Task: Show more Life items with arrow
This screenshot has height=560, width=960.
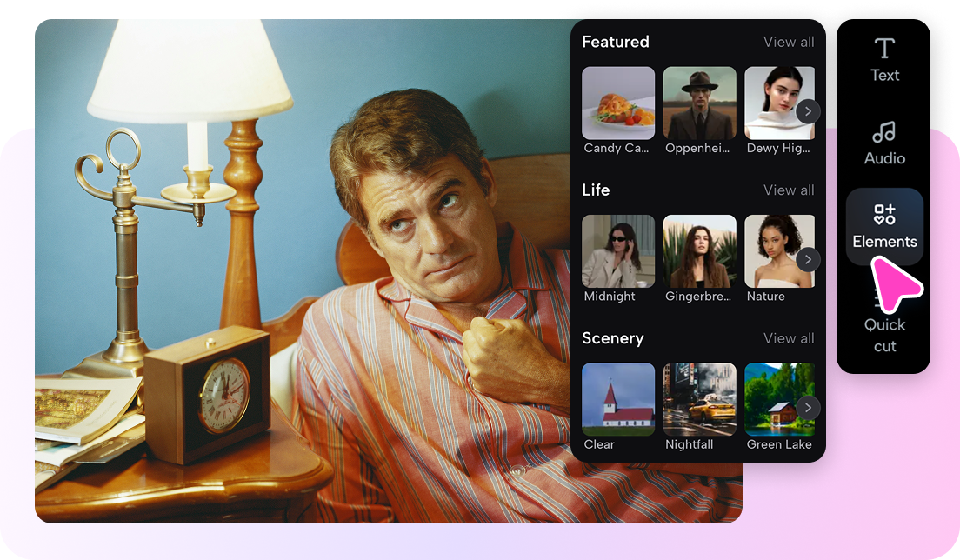Action: 808,259
